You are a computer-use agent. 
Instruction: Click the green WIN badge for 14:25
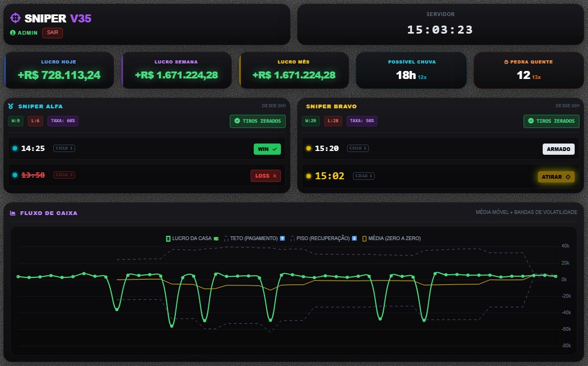[267, 149]
